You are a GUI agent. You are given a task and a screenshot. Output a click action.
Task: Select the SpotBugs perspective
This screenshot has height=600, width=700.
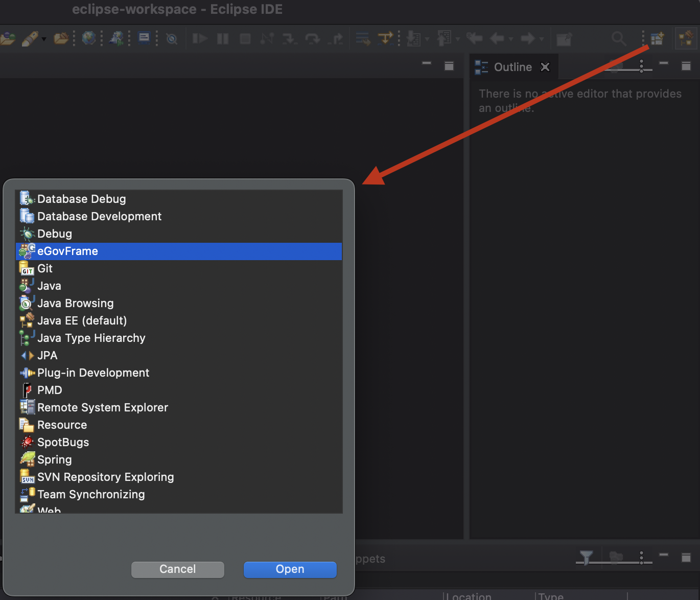179,442
